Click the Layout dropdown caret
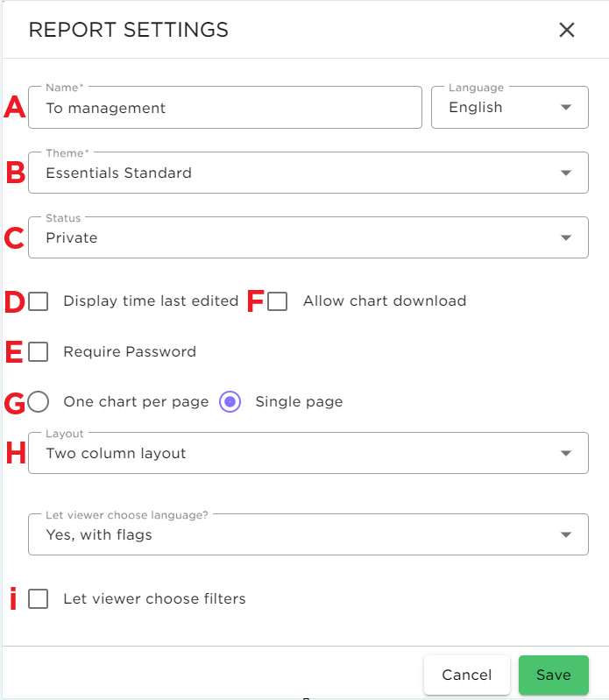 [x=566, y=453]
